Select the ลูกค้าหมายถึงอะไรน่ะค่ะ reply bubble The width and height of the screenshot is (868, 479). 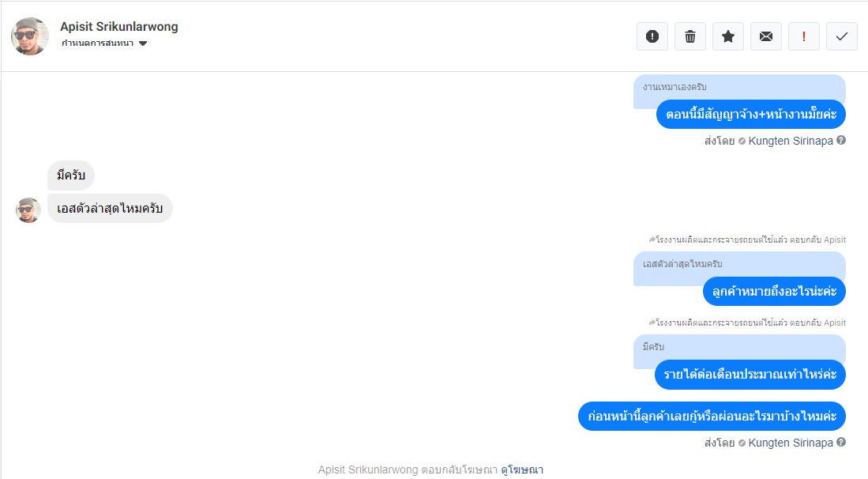point(774,292)
